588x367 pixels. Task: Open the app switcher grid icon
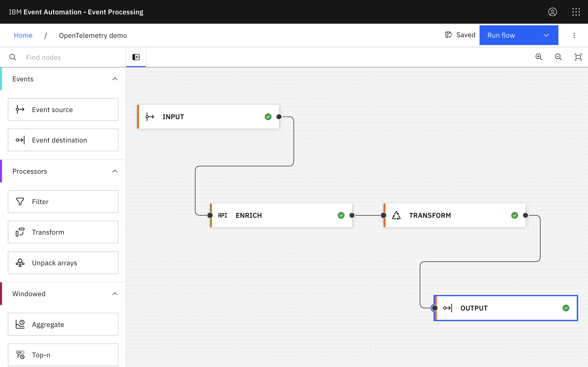click(576, 12)
